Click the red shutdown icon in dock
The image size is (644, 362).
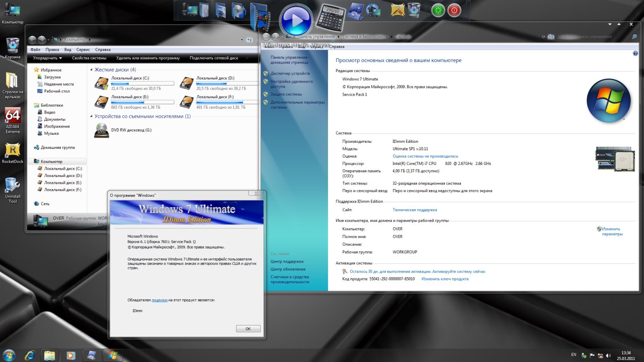[x=454, y=10]
